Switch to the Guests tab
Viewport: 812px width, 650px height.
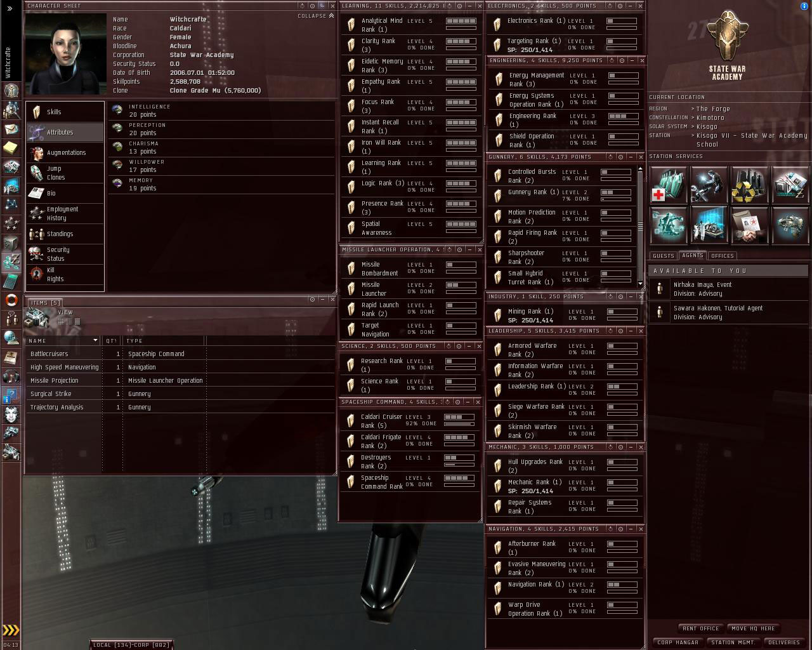tap(663, 256)
